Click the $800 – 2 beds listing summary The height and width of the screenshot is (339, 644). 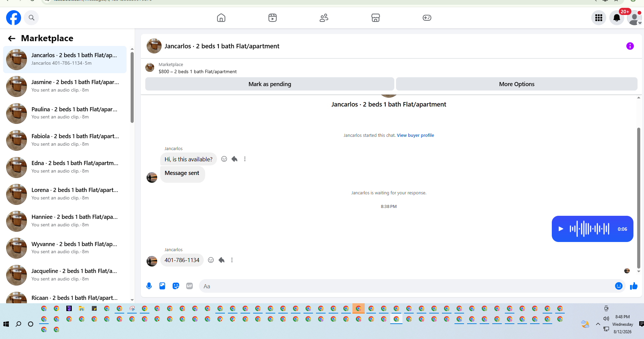coord(198,71)
